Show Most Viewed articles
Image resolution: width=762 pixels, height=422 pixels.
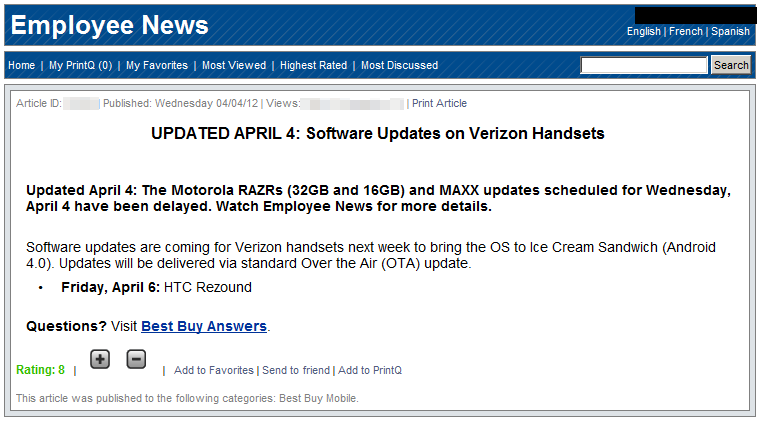point(233,66)
